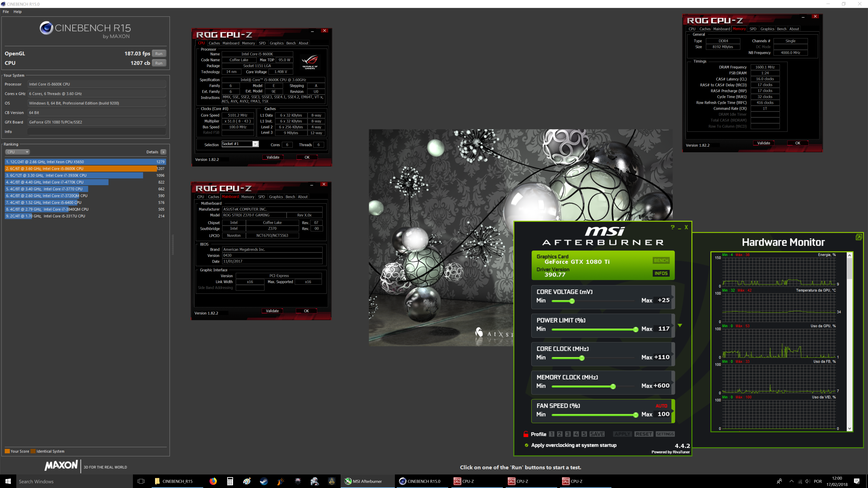The height and width of the screenshot is (488, 868).
Task: Select Afterburner profile slot 1
Action: tap(552, 434)
